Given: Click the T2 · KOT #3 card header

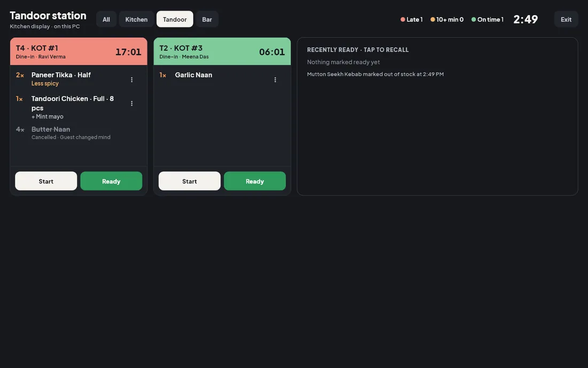Looking at the screenshot, I should click(x=222, y=51).
